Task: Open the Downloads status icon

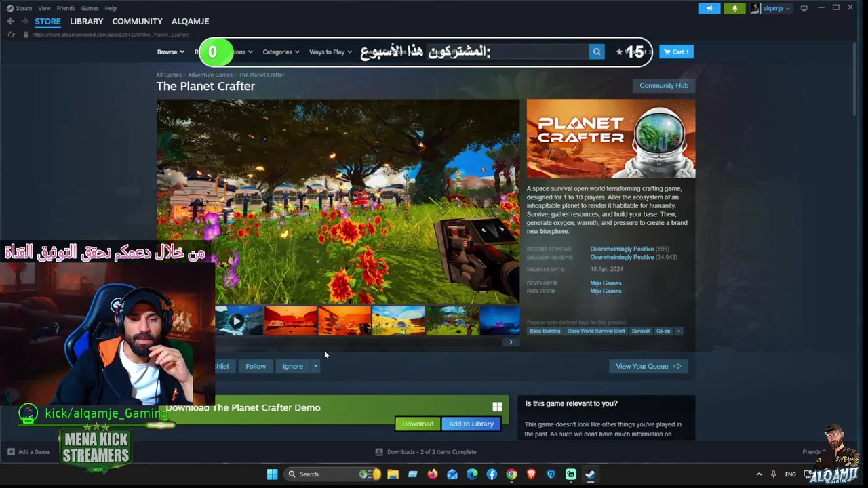Action: pyautogui.click(x=379, y=452)
